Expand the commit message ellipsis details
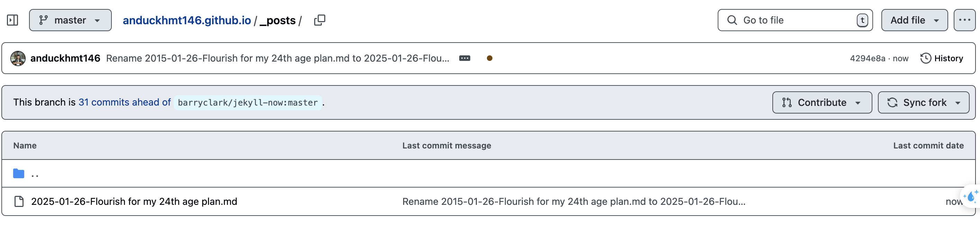This screenshot has width=980, height=236. click(x=464, y=58)
